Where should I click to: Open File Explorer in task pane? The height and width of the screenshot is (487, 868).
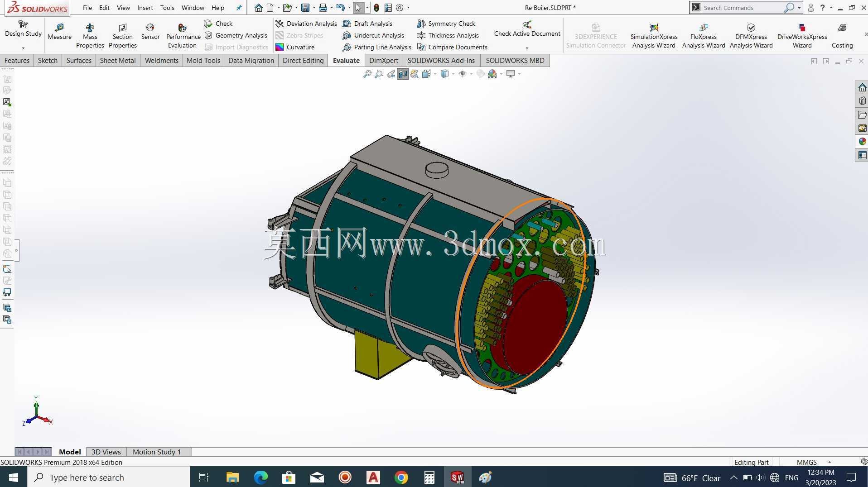pos(862,115)
